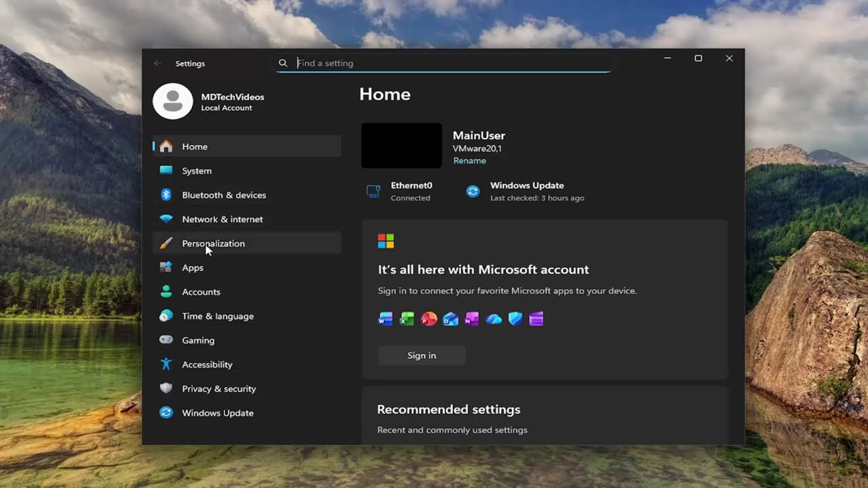868x488 pixels.
Task: Click the black PC desktop thumbnail
Action: point(401,146)
